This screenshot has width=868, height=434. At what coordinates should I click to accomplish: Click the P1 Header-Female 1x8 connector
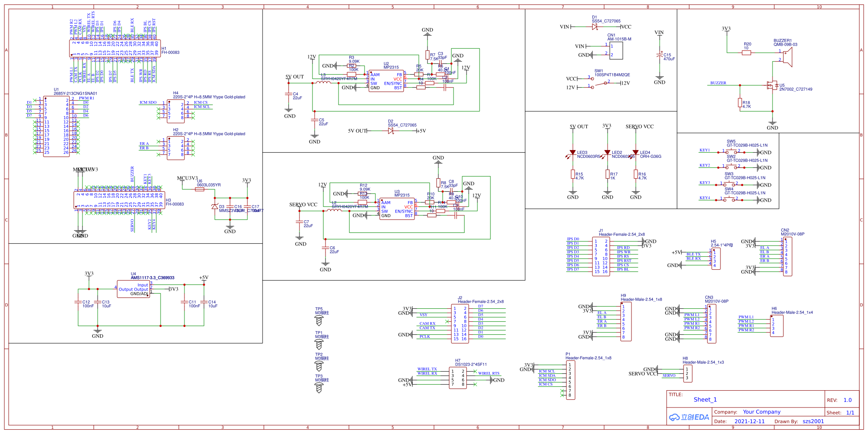571,380
